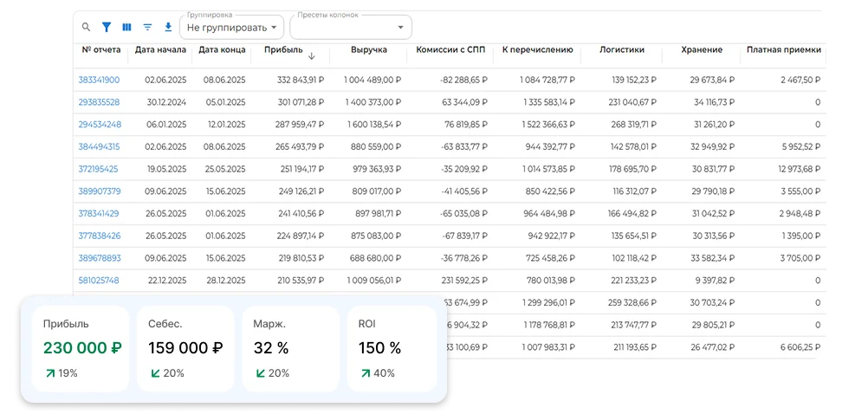Open report link 293835528
The height and width of the screenshot is (414, 868).
pos(99,102)
